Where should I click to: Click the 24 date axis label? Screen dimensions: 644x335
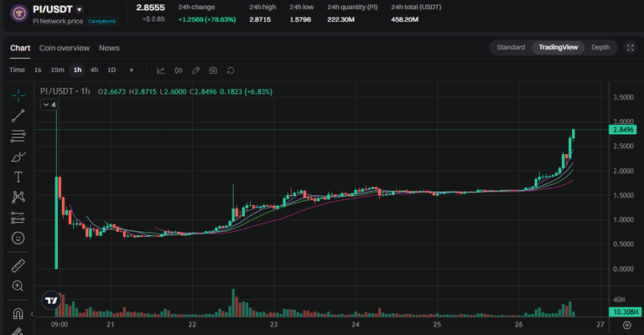tap(356, 324)
